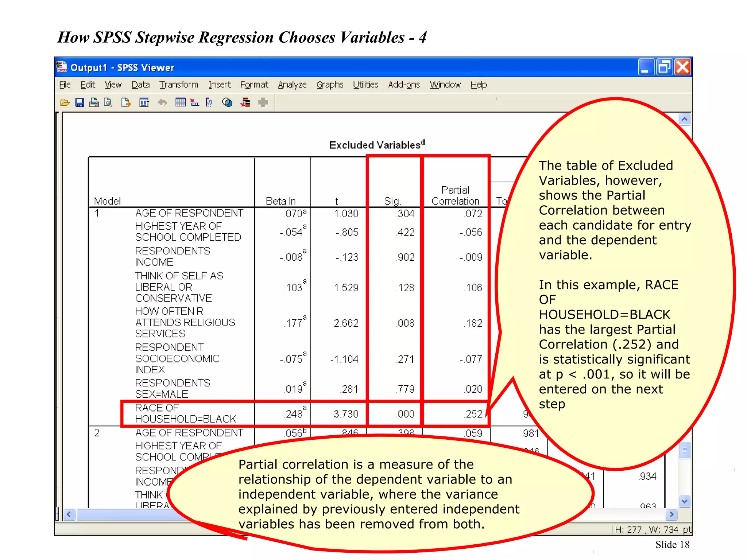Click the .248 Beta In cell

pos(295,413)
